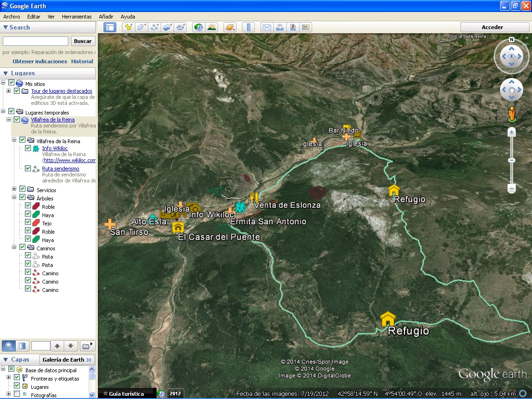Screen dimensions: 532x399
Task: Open the Print icon in the toolbar
Action: [x=280, y=27]
